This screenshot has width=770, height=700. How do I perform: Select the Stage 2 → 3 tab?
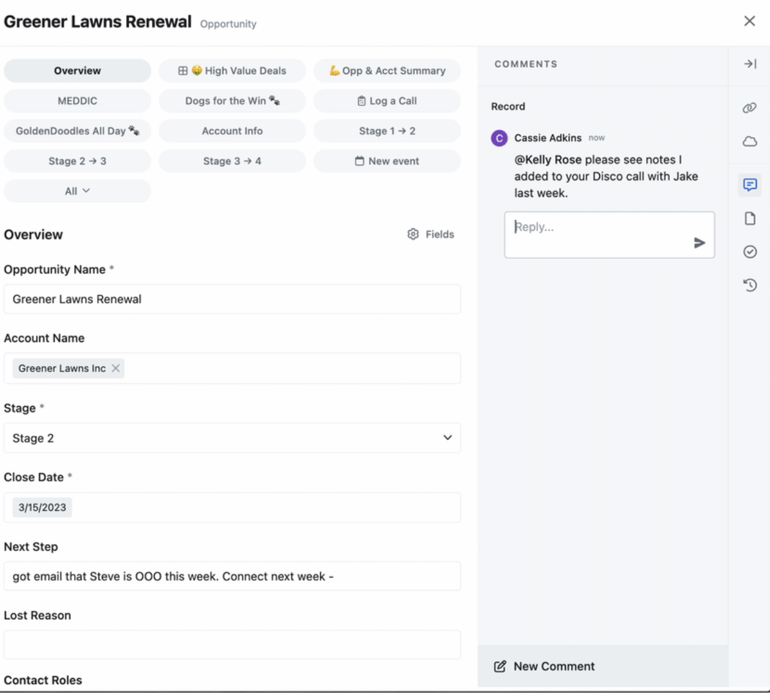[77, 161]
